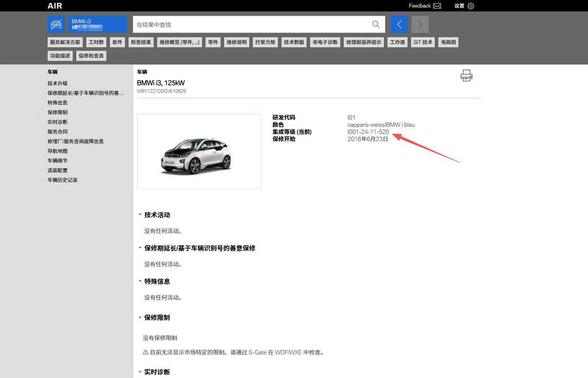This screenshot has height=378, width=588.
Task: Click the I01 development code value
Action: tap(351, 118)
